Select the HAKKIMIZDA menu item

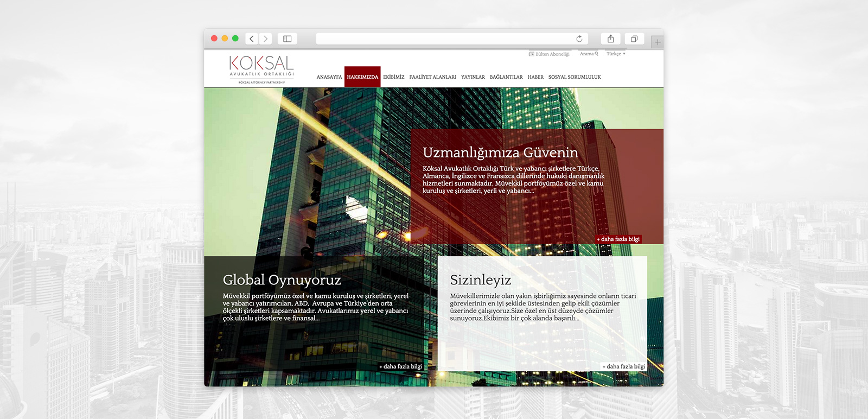pos(362,77)
